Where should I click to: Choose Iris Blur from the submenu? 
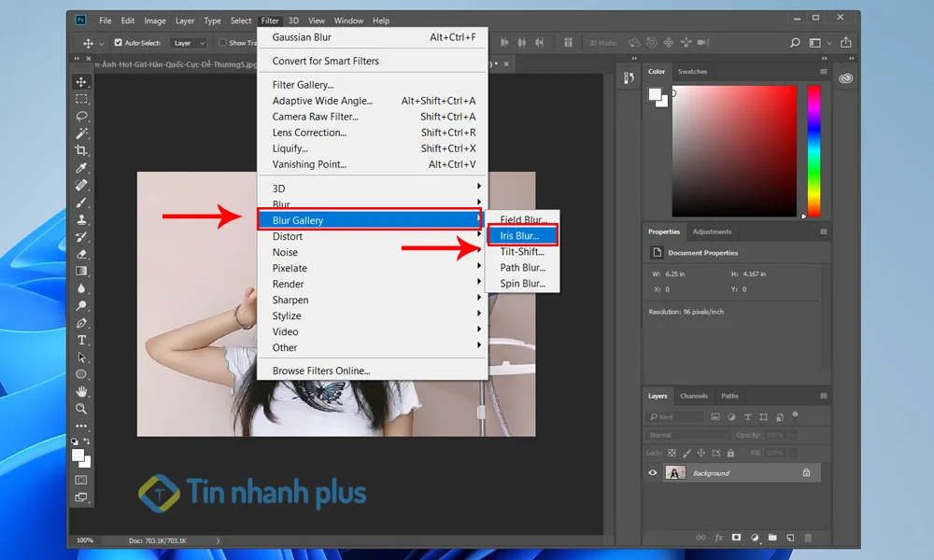click(x=522, y=235)
